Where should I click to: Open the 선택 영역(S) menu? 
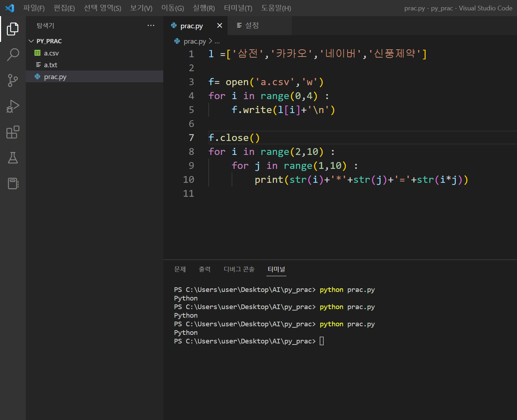pyautogui.click(x=102, y=8)
